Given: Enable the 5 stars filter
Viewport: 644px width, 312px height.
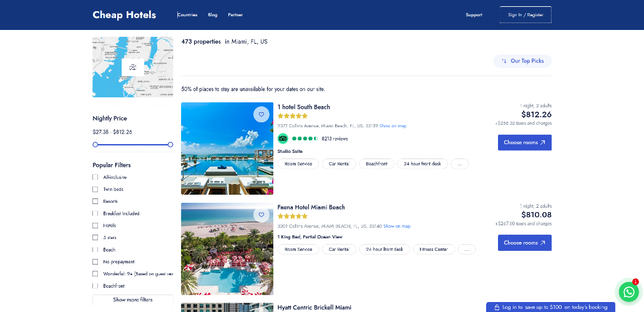Looking at the screenshot, I should (95, 238).
